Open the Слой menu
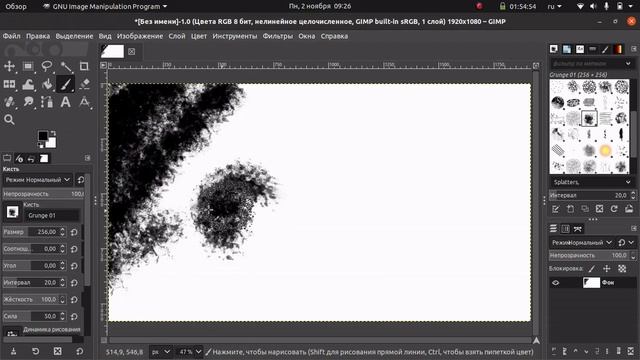 pyautogui.click(x=177, y=36)
